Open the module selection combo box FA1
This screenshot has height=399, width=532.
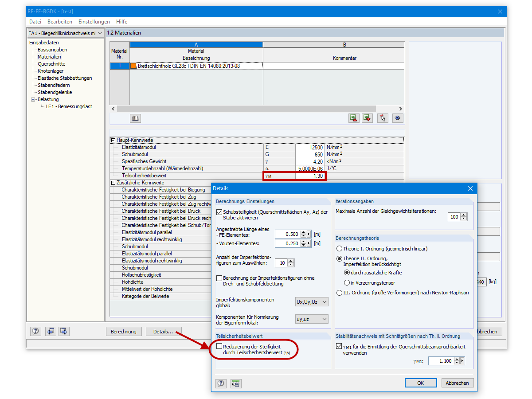point(101,33)
